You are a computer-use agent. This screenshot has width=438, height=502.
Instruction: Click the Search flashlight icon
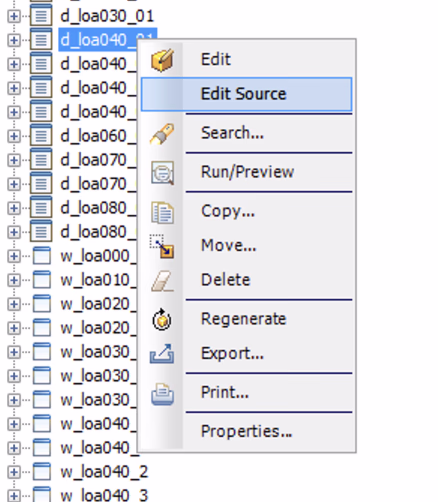click(162, 133)
